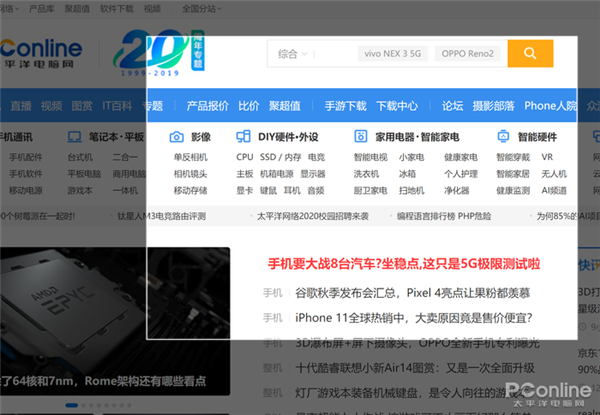600x415 pixels.
Task: Open the 净化器 link
Action: (x=457, y=190)
